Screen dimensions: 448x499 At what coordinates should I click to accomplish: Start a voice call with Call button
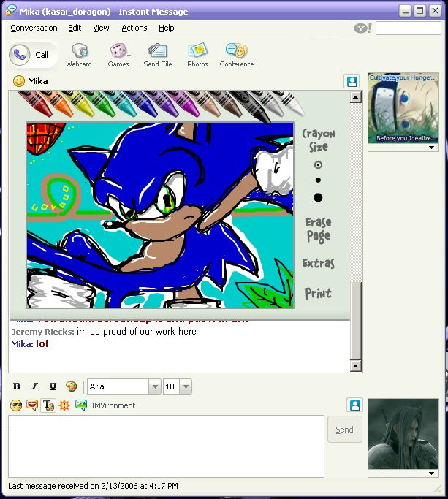pos(31,55)
